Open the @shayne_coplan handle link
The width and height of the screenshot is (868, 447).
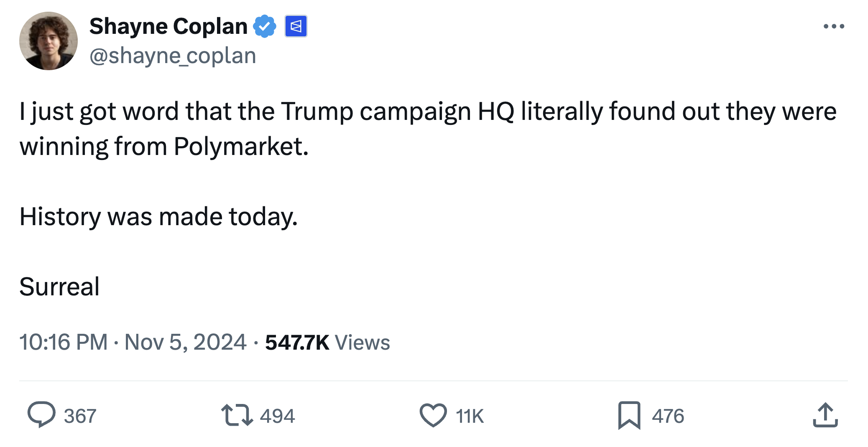(x=173, y=56)
